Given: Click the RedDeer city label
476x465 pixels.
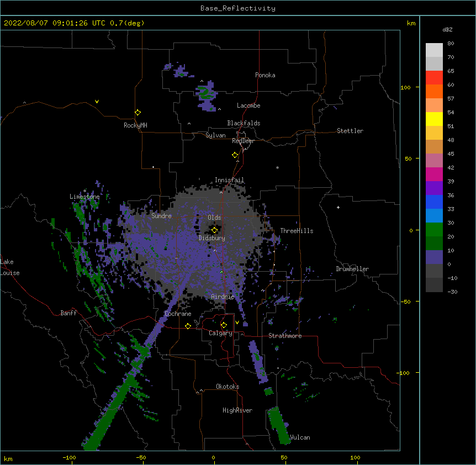Looking at the screenshot, I should click(243, 141).
